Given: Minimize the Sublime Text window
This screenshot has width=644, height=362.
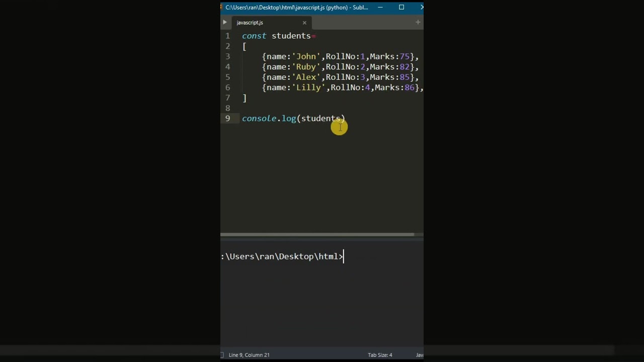Looking at the screenshot, I should (x=380, y=7).
